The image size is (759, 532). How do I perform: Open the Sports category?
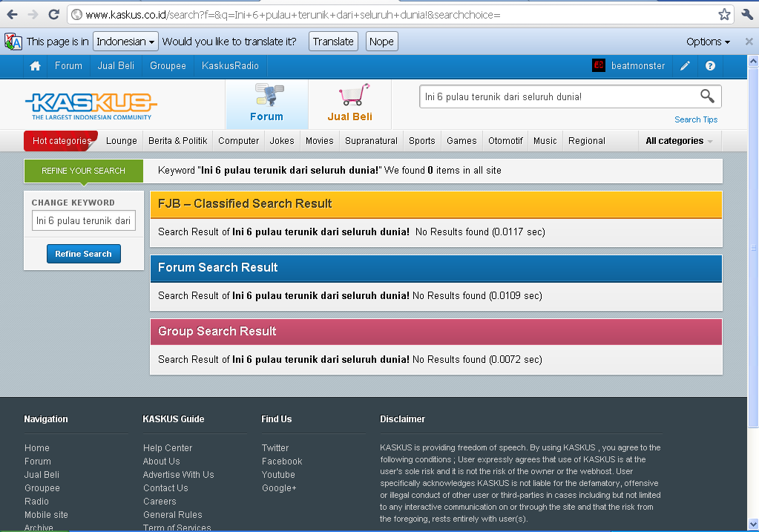point(422,141)
